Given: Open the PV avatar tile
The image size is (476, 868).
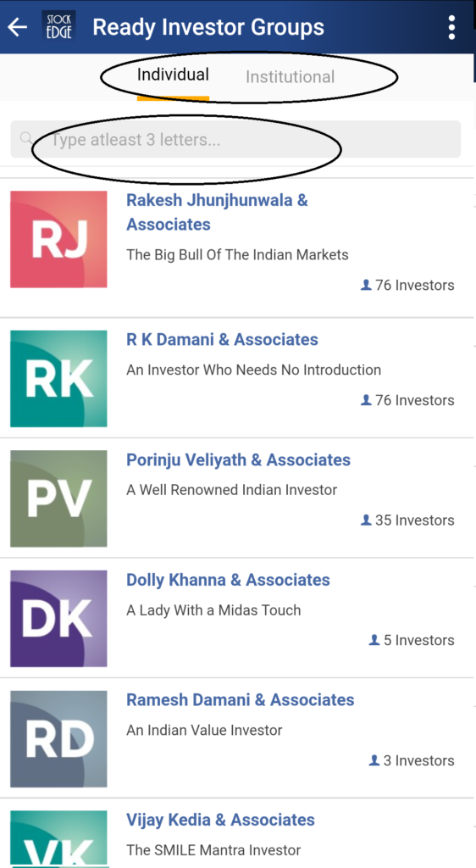Looking at the screenshot, I should pyautogui.click(x=58, y=498).
